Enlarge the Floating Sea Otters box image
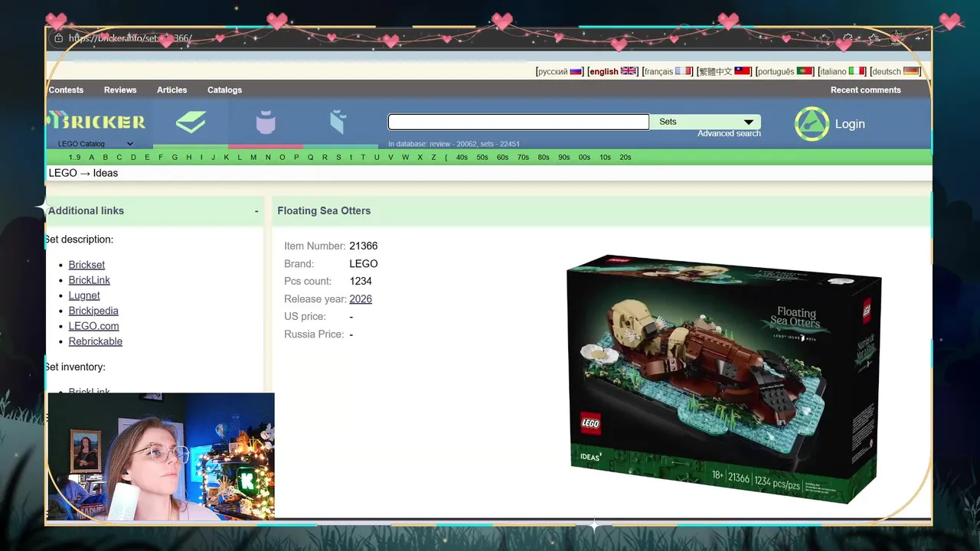Image resolution: width=980 pixels, height=551 pixels. [x=724, y=378]
